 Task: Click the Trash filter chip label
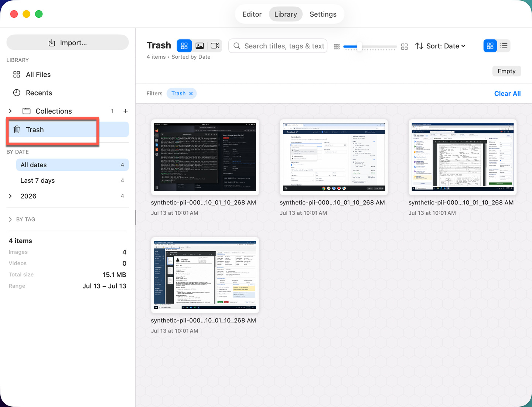[178, 94]
